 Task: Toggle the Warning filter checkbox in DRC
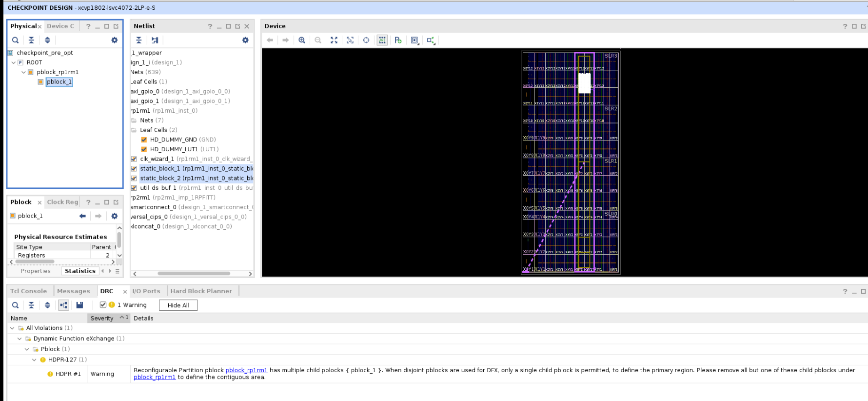point(103,305)
